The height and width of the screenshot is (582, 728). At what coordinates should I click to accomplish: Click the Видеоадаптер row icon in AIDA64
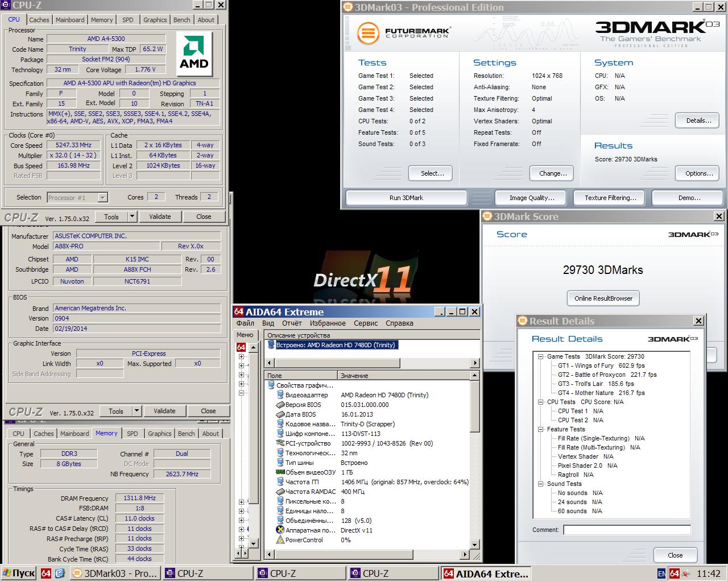(280, 395)
